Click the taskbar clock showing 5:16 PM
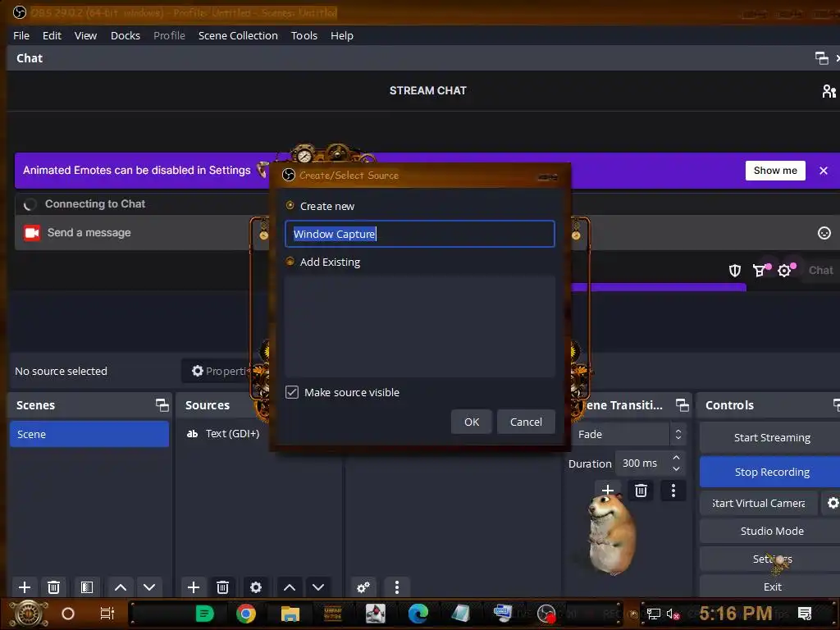Viewport: 840px width, 630px height. [736, 613]
